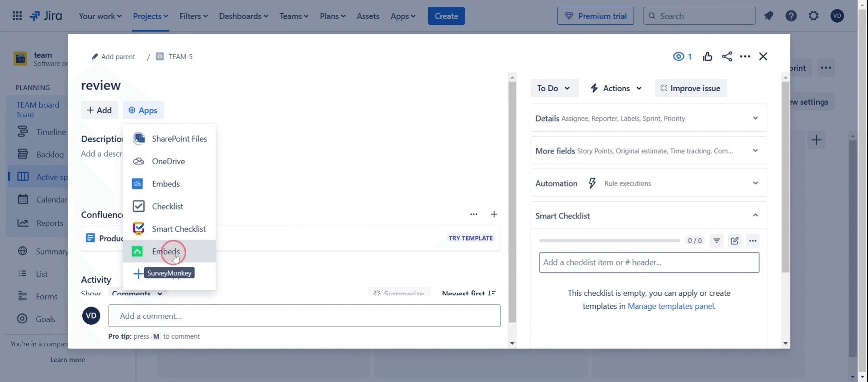Viewport: 868px width, 382px height.
Task: Click the Add a checklist item field
Action: click(649, 262)
